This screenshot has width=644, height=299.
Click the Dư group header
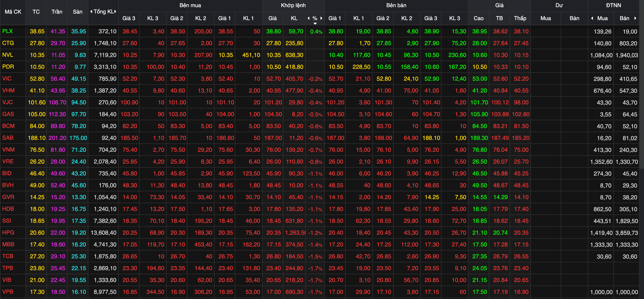[x=559, y=5]
